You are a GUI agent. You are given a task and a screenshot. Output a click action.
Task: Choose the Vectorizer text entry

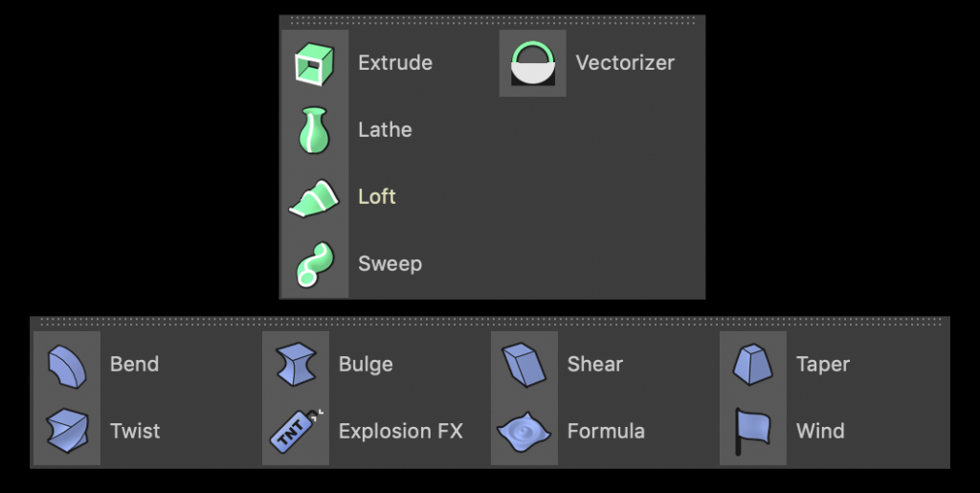tap(625, 63)
